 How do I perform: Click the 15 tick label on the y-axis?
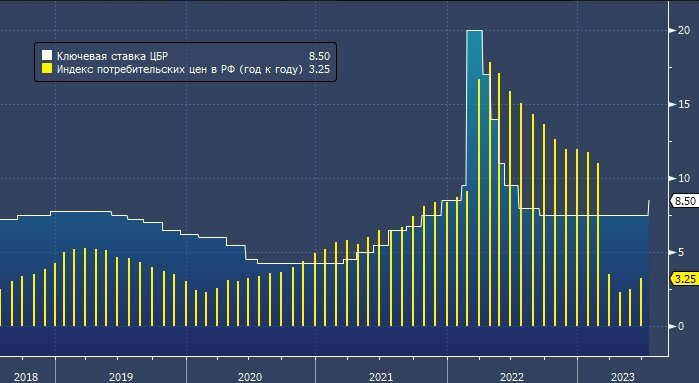684,104
